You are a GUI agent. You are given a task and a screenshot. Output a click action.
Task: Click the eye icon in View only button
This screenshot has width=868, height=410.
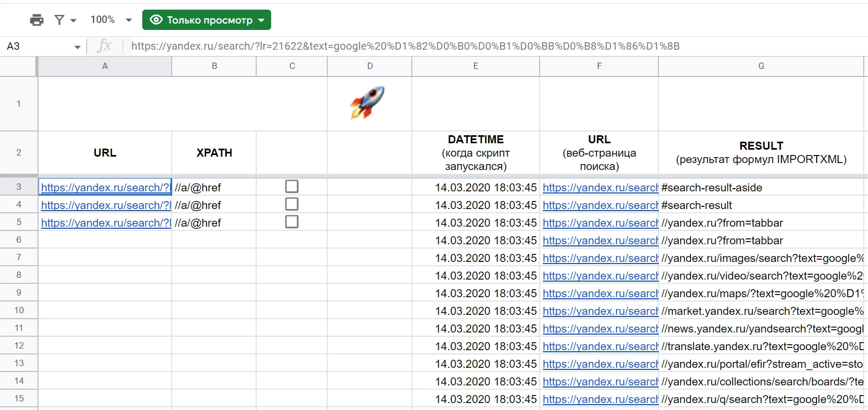156,20
